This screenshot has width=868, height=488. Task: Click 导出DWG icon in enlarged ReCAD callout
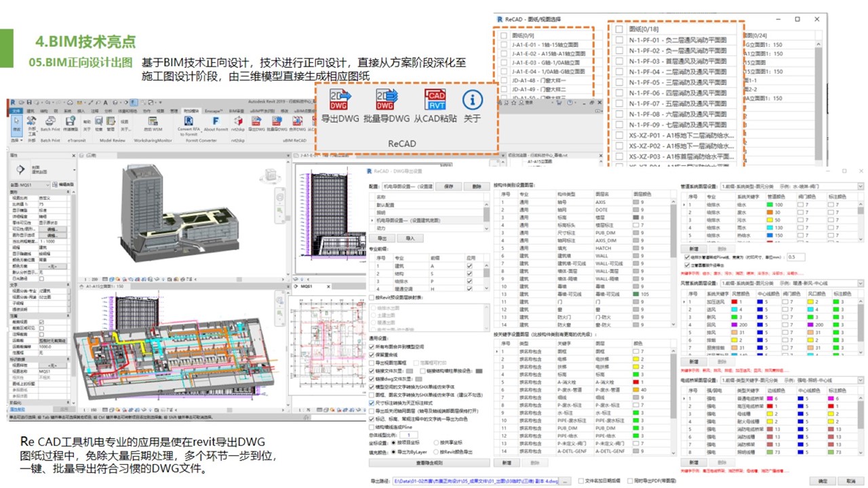coord(340,100)
